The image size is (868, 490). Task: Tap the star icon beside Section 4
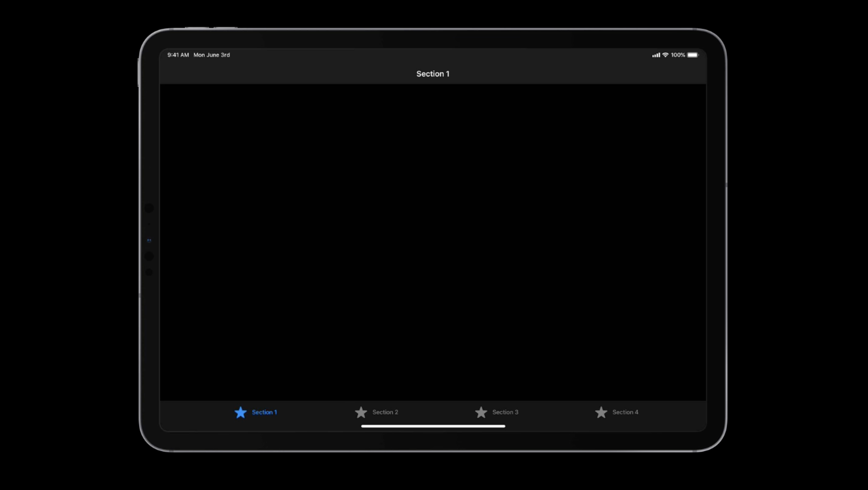point(601,412)
